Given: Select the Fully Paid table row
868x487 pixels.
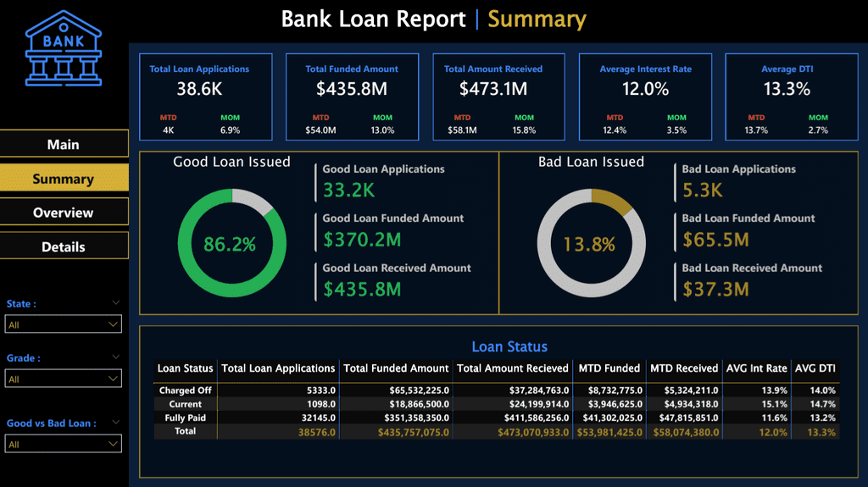Looking at the screenshot, I should coord(497,418).
